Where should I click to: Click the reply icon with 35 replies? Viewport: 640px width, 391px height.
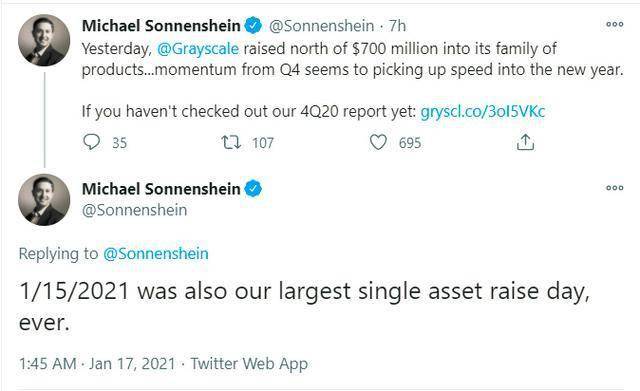tap(91, 142)
